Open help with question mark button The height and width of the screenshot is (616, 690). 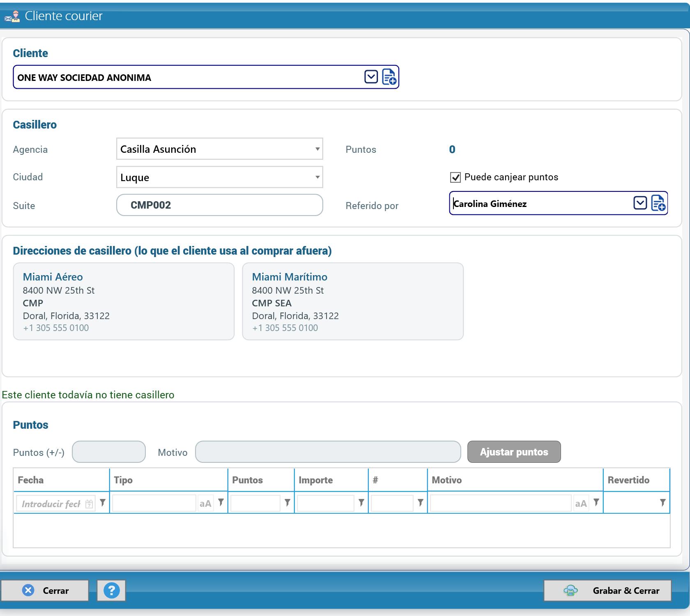click(111, 591)
